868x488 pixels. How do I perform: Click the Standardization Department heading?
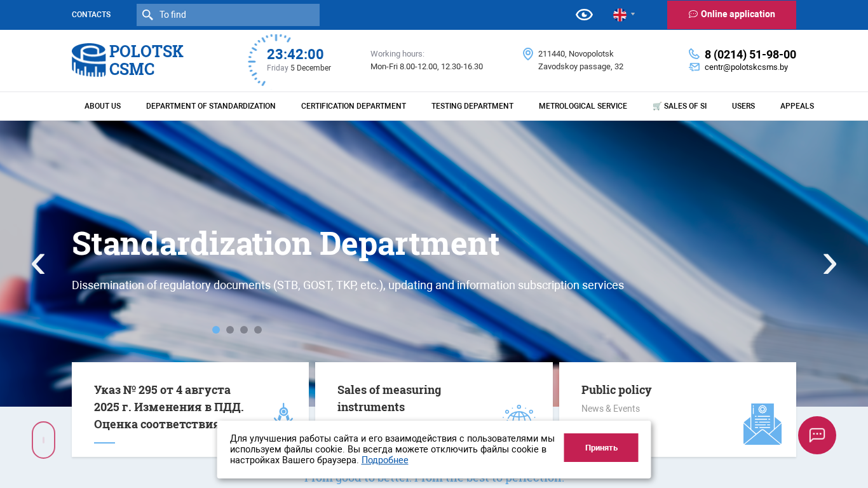[285, 243]
